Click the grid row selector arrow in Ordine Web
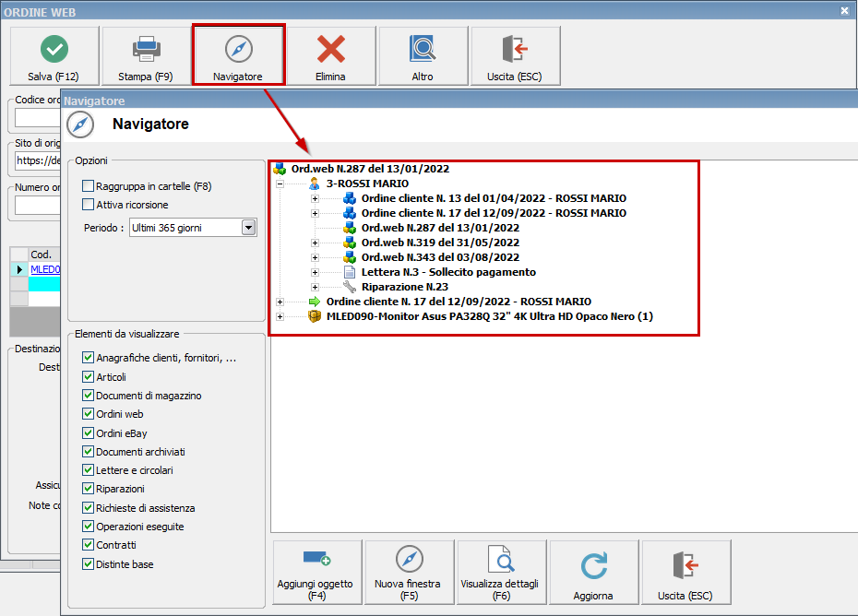The width and height of the screenshot is (858, 616). pyautogui.click(x=19, y=269)
